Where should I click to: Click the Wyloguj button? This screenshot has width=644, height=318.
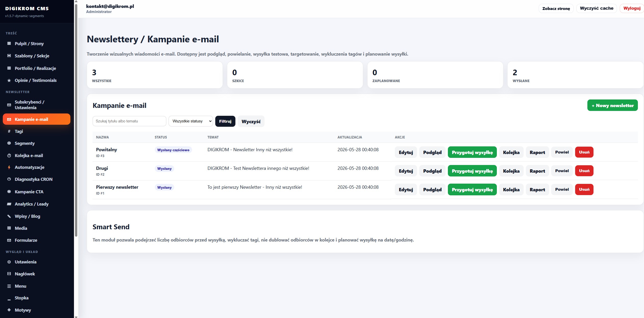coord(632,8)
